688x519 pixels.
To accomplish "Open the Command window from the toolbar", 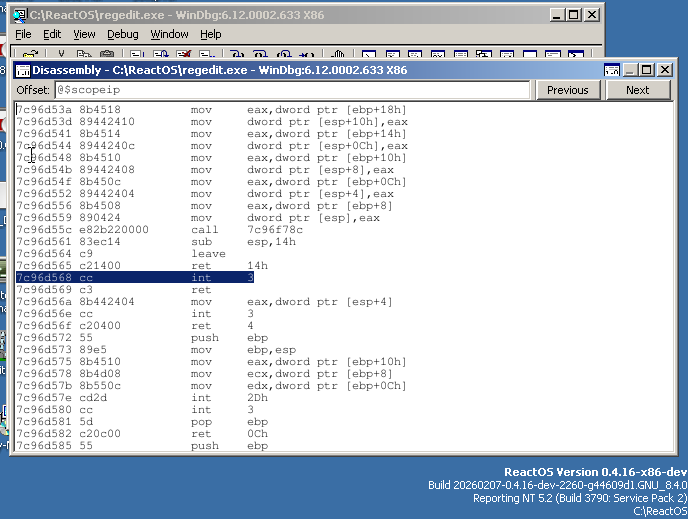I will coord(368,56).
